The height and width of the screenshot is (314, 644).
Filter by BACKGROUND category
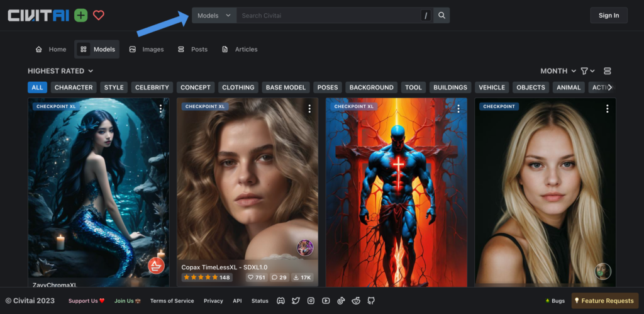click(x=372, y=87)
